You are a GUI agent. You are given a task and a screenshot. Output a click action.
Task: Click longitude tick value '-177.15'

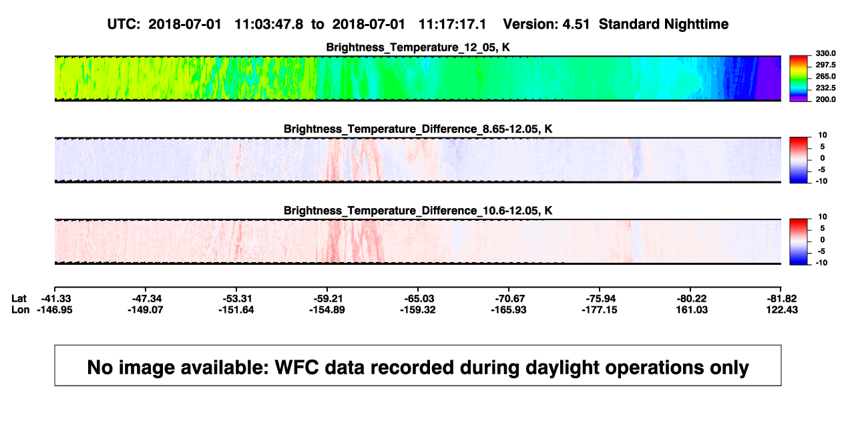pos(600,310)
